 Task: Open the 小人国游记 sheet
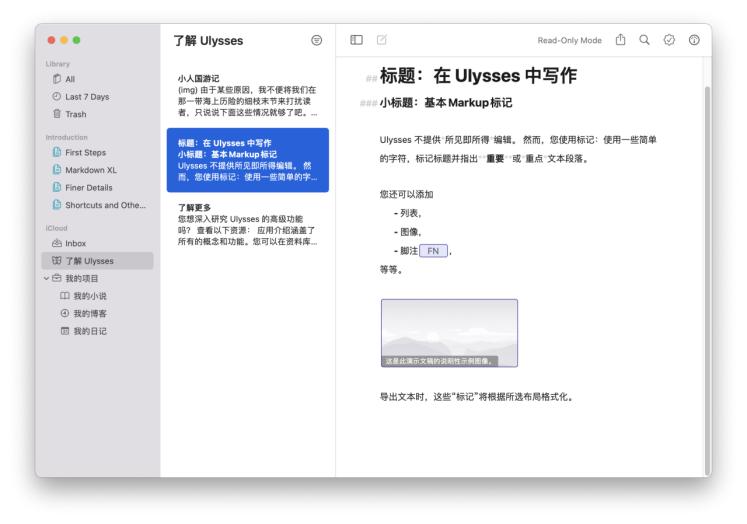point(248,96)
